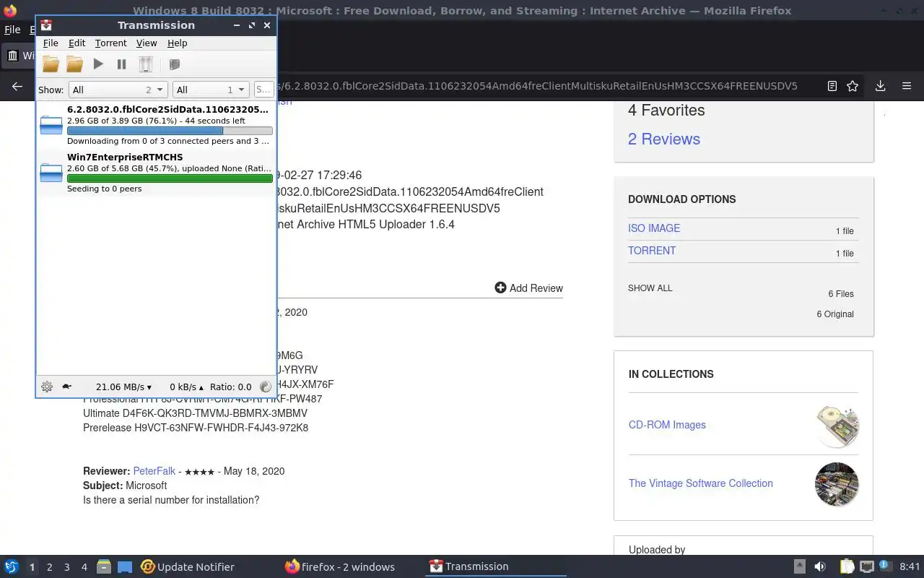Expand the tracker filter dropdown showing 1
The image size is (924, 578).
click(211, 90)
